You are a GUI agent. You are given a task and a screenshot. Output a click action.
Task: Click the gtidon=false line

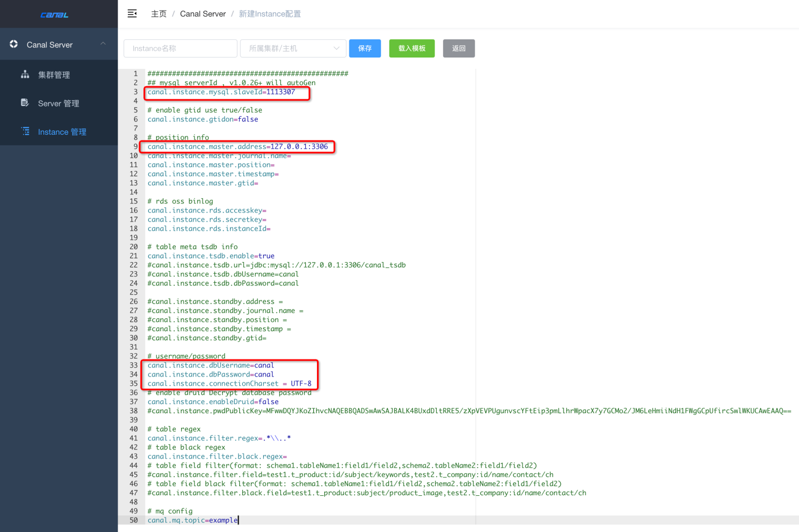pyautogui.click(x=203, y=119)
